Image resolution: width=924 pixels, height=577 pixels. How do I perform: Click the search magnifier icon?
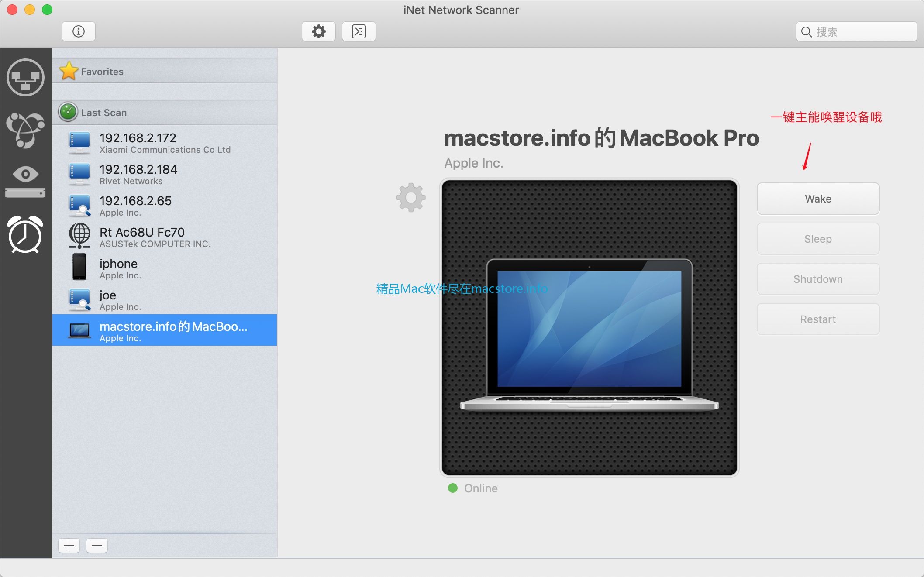pyautogui.click(x=807, y=32)
